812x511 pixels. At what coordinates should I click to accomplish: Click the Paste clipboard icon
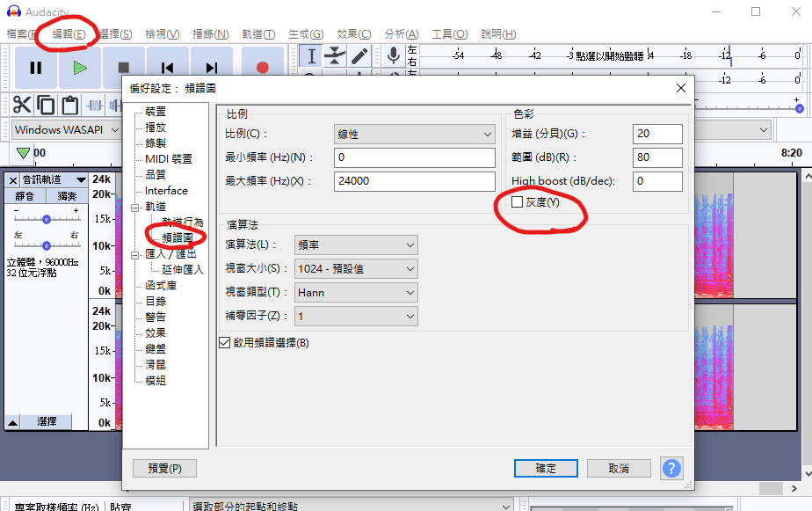tap(70, 105)
